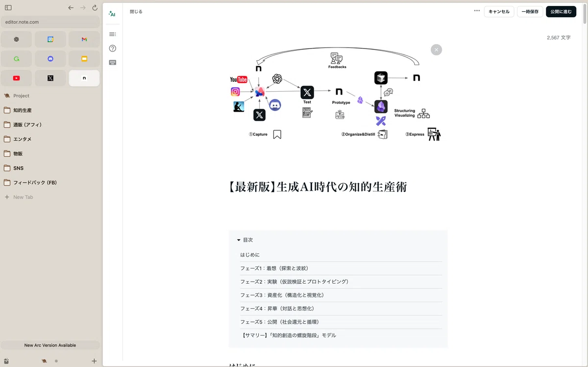The width and height of the screenshot is (588, 367).
Task: Click the article title 【最新版】生成AI時代の知的生産術
Action: [x=318, y=187]
